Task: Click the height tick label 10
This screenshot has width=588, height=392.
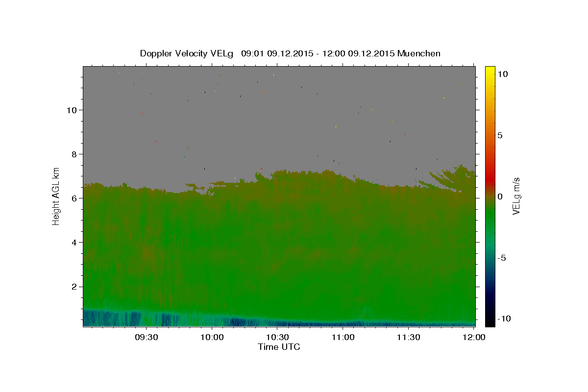Action: tap(72, 110)
